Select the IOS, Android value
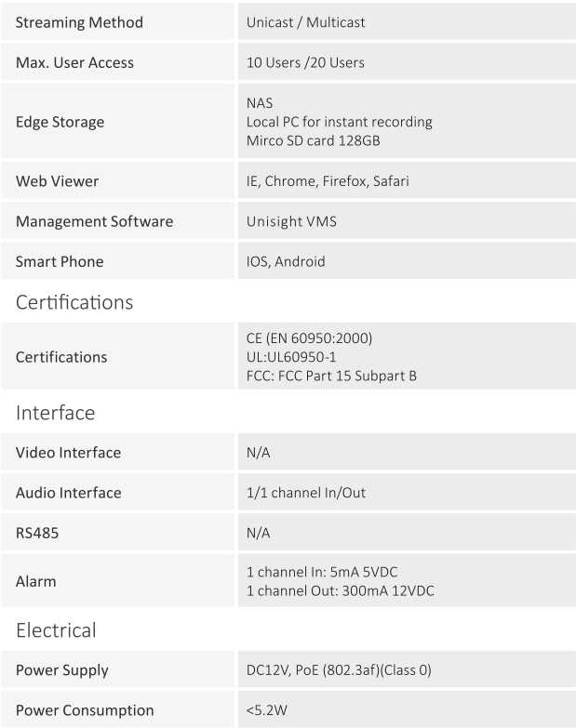 [286, 261]
